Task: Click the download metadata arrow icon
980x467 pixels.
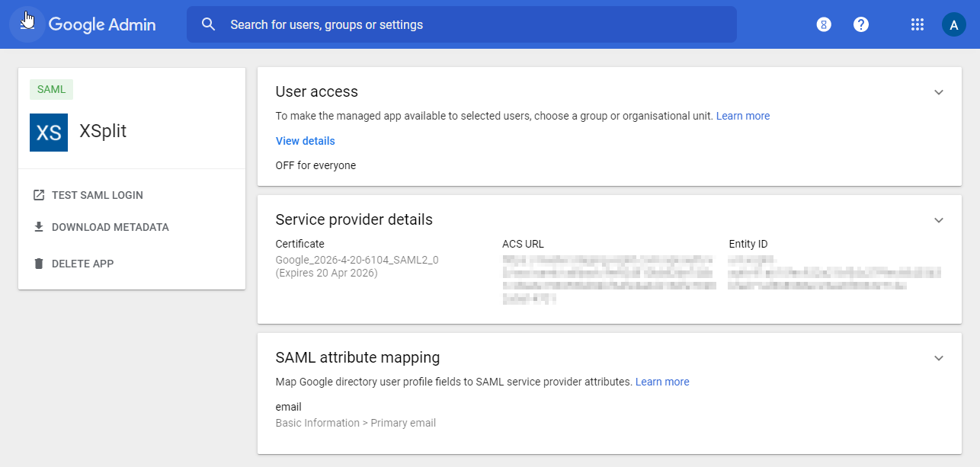Action: (x=39, y=227)
